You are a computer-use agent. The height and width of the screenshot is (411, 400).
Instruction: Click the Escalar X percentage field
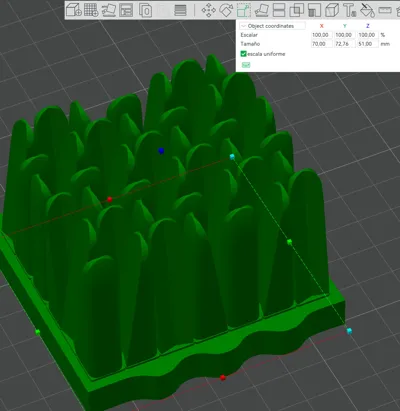point(321,35)
